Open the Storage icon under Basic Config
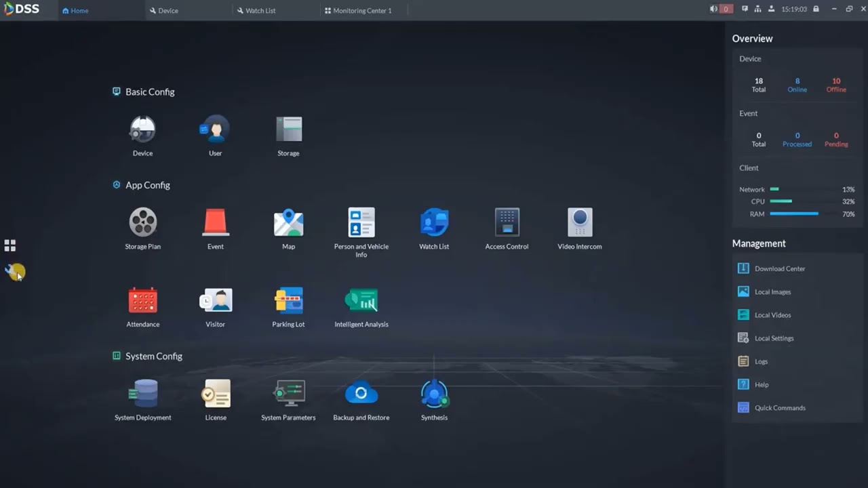This screenshot has height=488, width=868. [x=288, y=129]
